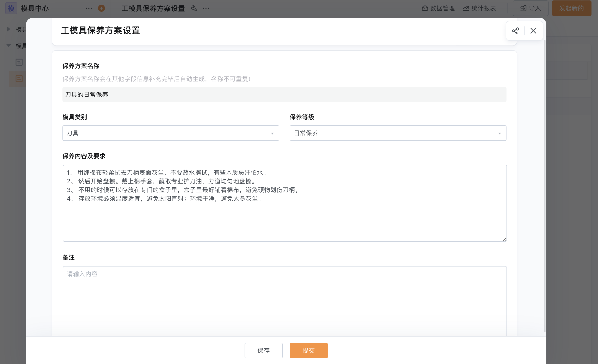The width and height of the screenshot is (598, 364).
Task: Click the dialog's vertical scrollbar
Action: click(544, 186)
